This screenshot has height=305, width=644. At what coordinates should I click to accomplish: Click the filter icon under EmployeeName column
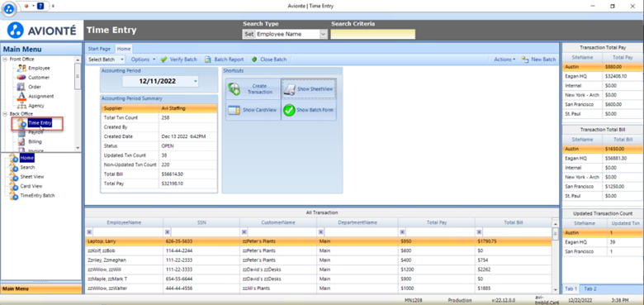[x=89, y=232]
